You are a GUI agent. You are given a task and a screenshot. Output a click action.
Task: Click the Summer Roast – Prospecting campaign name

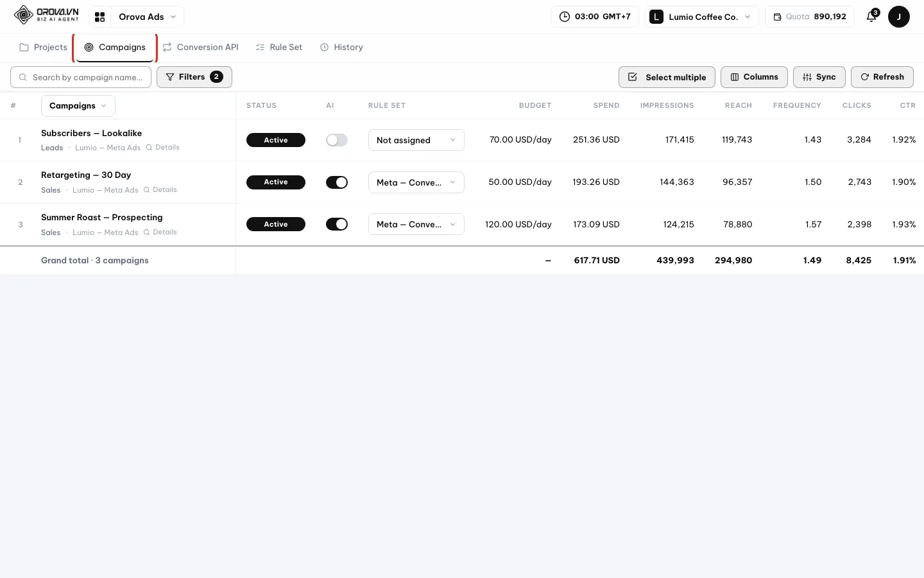pos(102,218)
